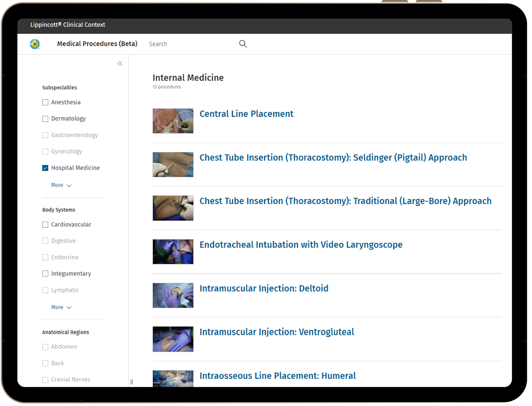Click the magnifying glass search icon

coord(243,44)
